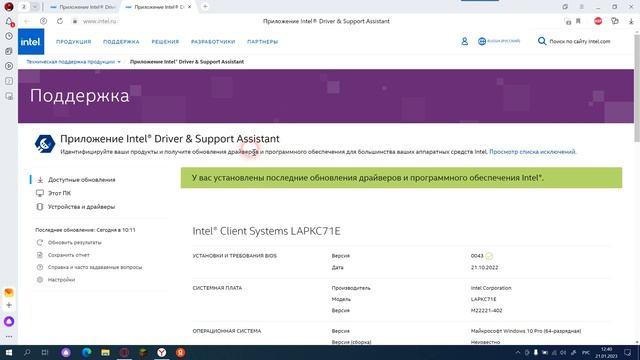Open Task View on the taskbar
640x360 pixels.
(x=45, y=353)
